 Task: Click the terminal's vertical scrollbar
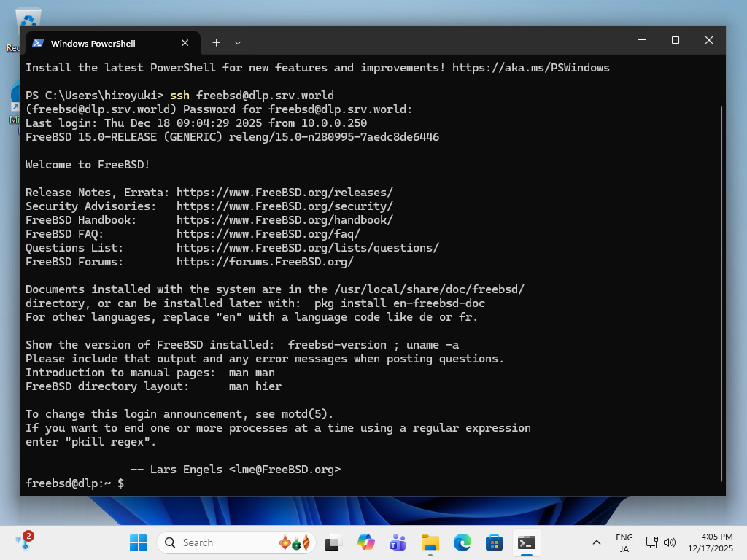[721, 292]
